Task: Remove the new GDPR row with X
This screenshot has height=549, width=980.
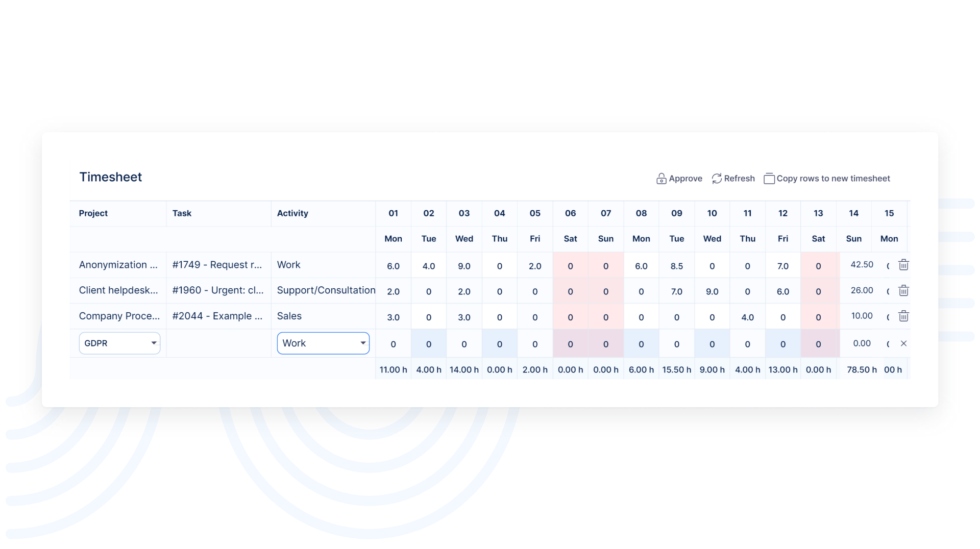Action: (903, 343)
